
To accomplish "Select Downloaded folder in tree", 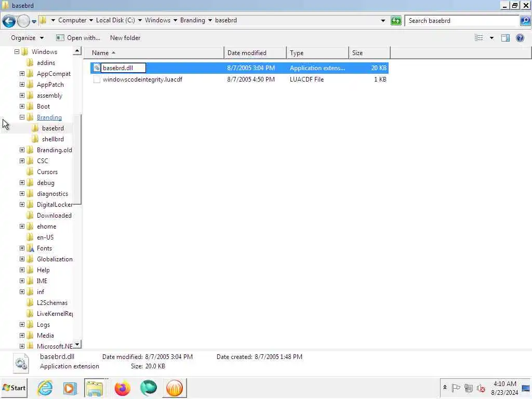I will click(x=54, y=216).
